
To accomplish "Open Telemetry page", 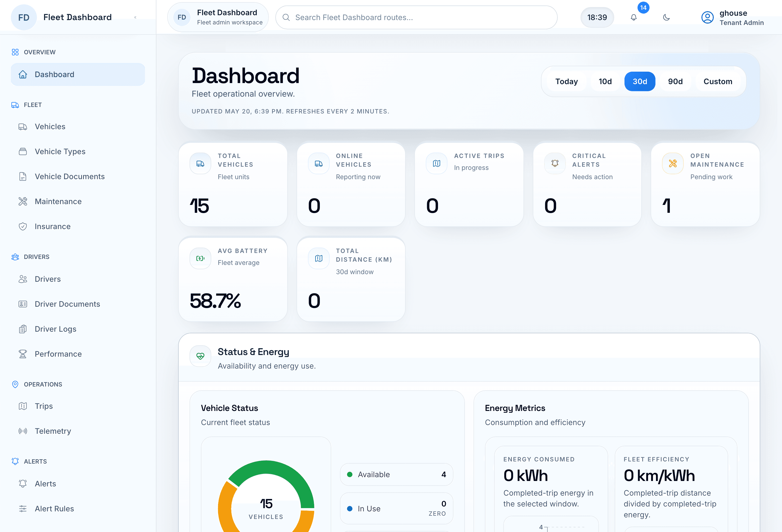I will (78, 431).
